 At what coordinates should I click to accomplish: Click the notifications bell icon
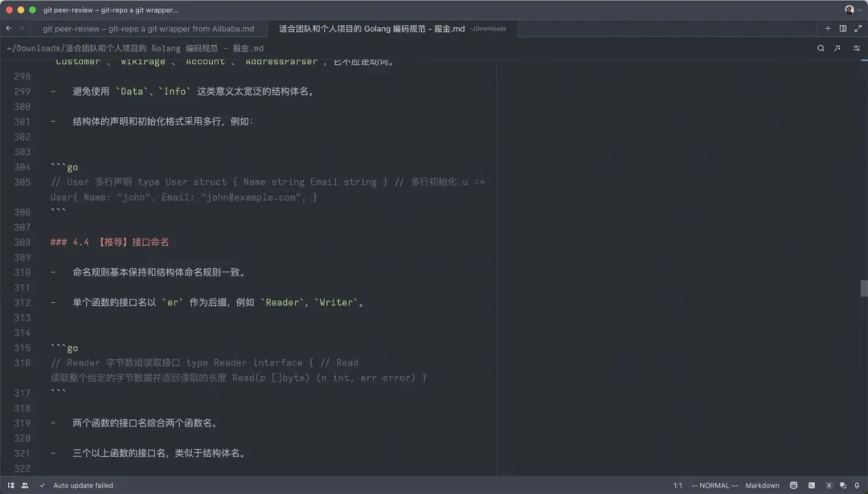pos(856,486)
